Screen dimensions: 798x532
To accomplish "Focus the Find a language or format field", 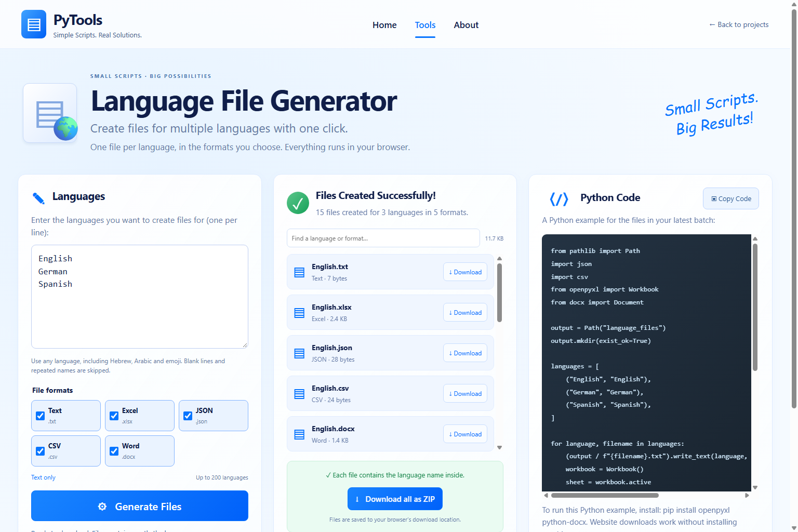I will click(x=383, y=238).
